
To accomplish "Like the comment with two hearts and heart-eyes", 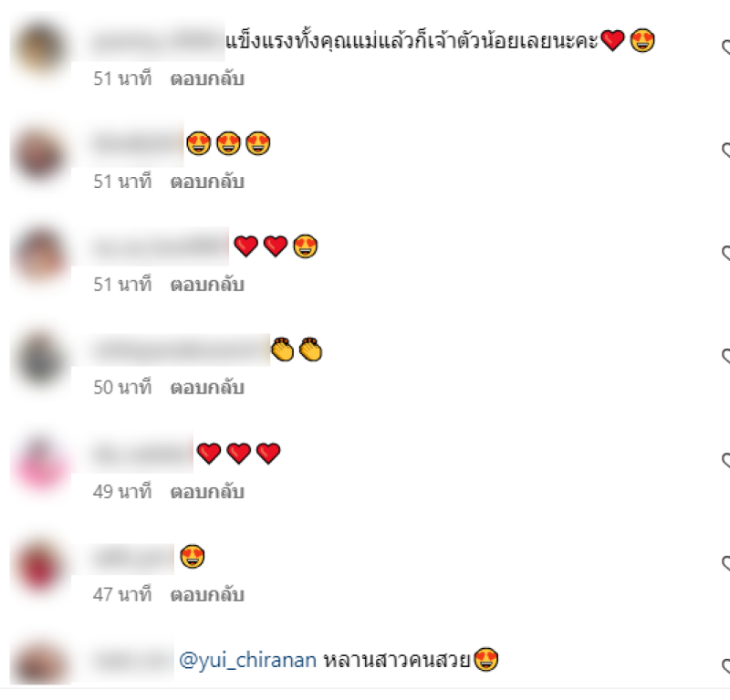I will (x=725, y=253).
